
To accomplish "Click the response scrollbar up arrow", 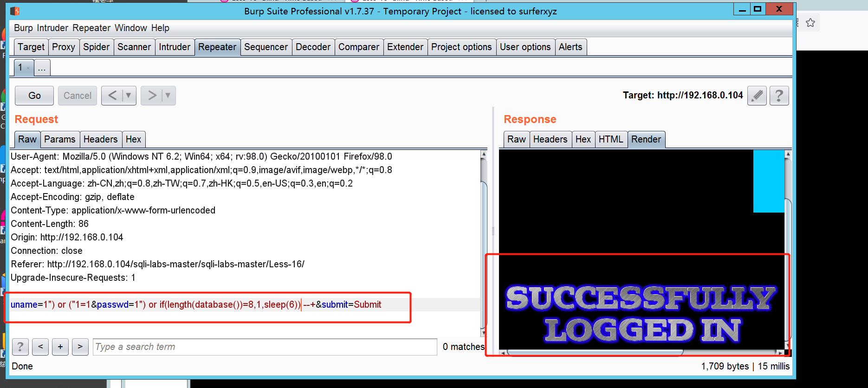I will click(x=788, y=154).
